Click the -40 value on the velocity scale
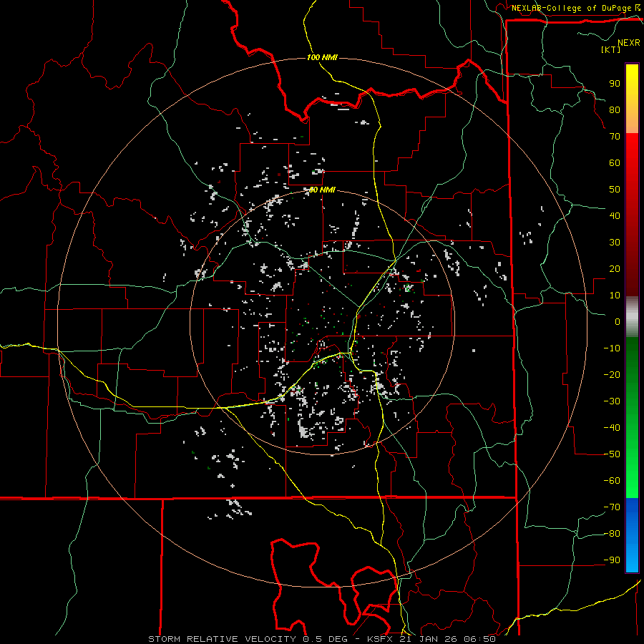644x644 pixels. [612, 428]
